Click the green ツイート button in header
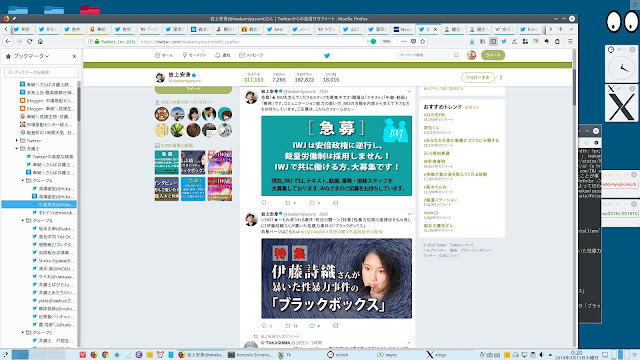Image resolution: width=640 pixels, height=360 pixels. (493, 55)
